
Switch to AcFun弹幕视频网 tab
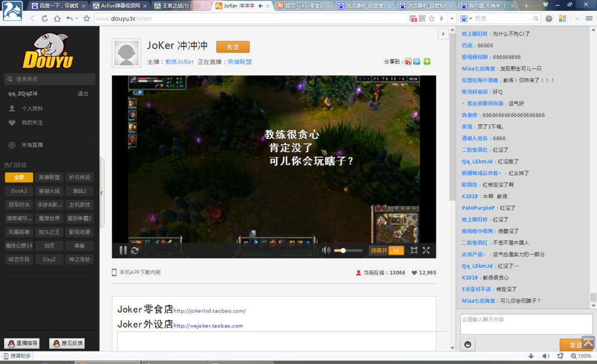[119, 6]
